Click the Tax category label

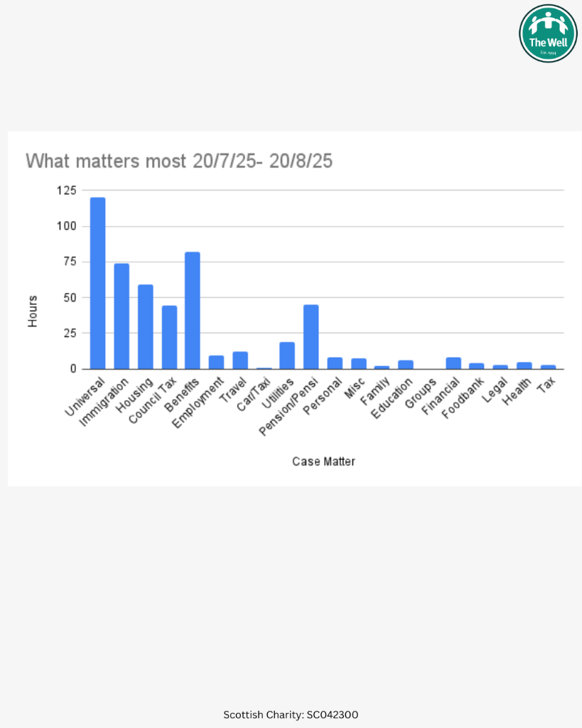pos(546,385)
